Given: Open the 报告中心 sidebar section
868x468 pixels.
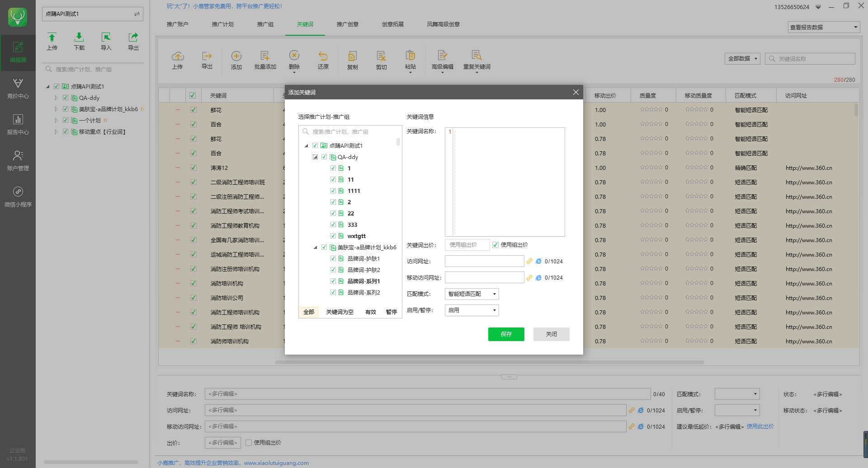Looking at the screenshot, I should pyautogui.click(x=18, y=125).
